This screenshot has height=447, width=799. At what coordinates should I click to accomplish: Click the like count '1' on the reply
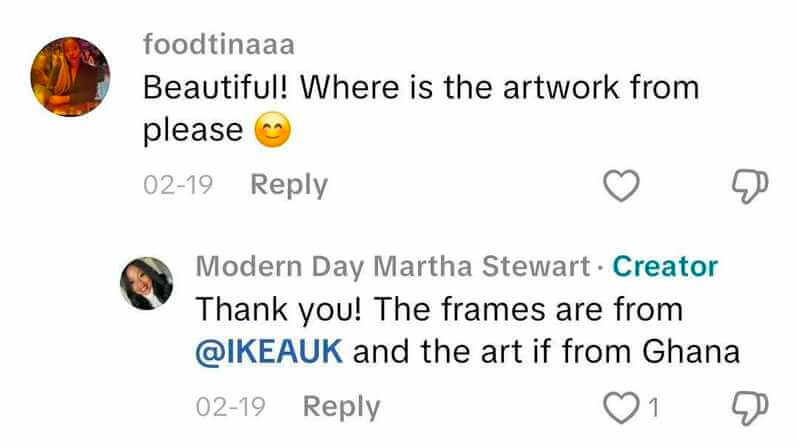(x=652, y=407)
